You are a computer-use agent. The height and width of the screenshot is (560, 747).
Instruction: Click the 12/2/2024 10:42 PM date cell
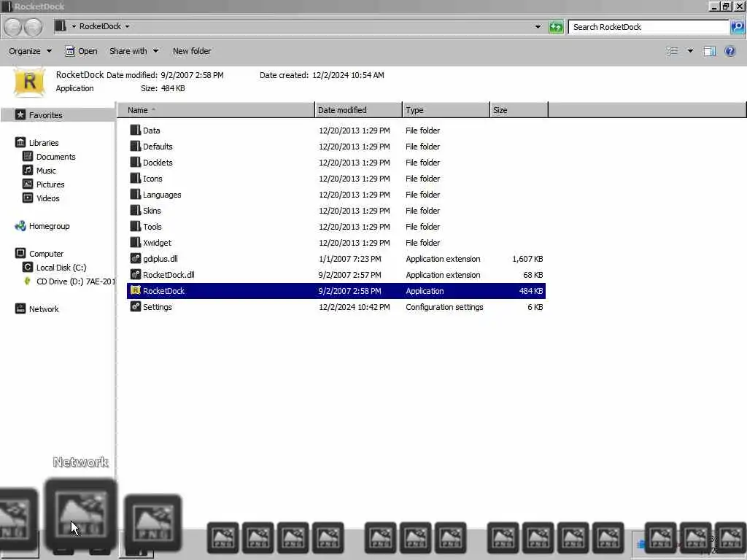[x=354, y=307]
